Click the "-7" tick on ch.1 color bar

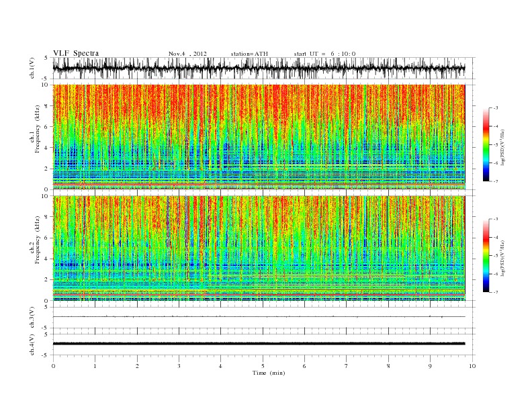point(496,181)
